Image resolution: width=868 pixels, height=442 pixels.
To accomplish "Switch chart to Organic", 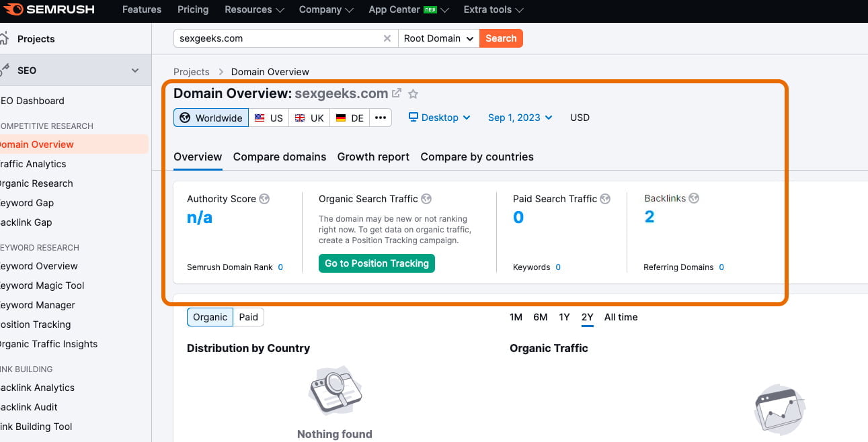I will (x=210, y=317).
